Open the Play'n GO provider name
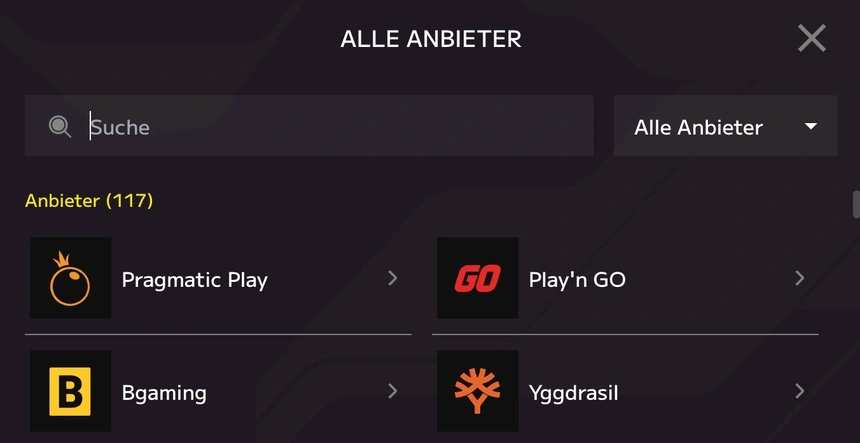The height and width of the screenshot is (443, 860). point(577,279)
